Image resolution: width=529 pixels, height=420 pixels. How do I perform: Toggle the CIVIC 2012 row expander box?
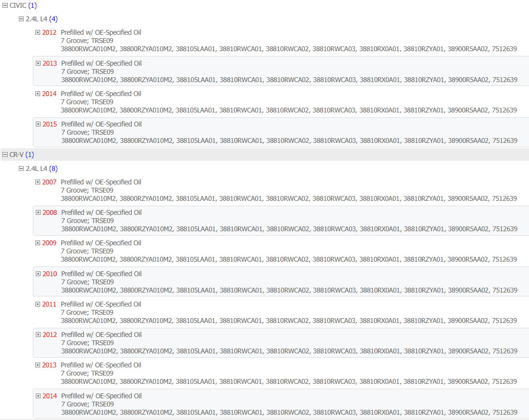pyautogui.click(x=38, y=32)
